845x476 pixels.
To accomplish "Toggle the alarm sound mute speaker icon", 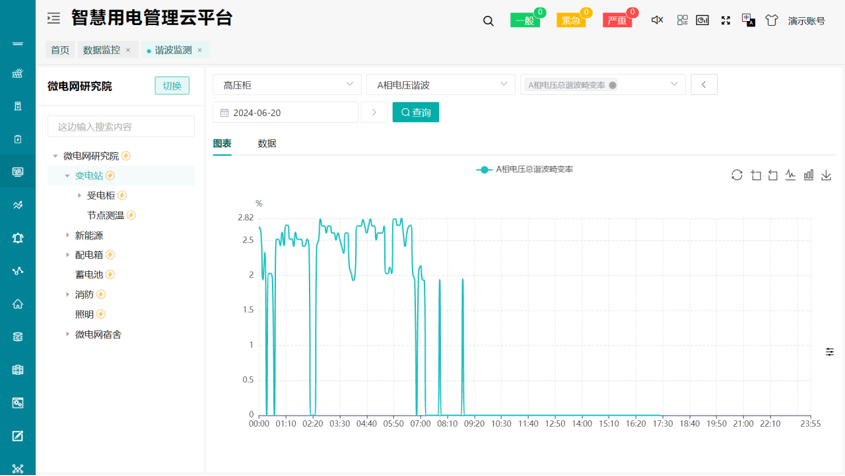I will coord(657,20).
